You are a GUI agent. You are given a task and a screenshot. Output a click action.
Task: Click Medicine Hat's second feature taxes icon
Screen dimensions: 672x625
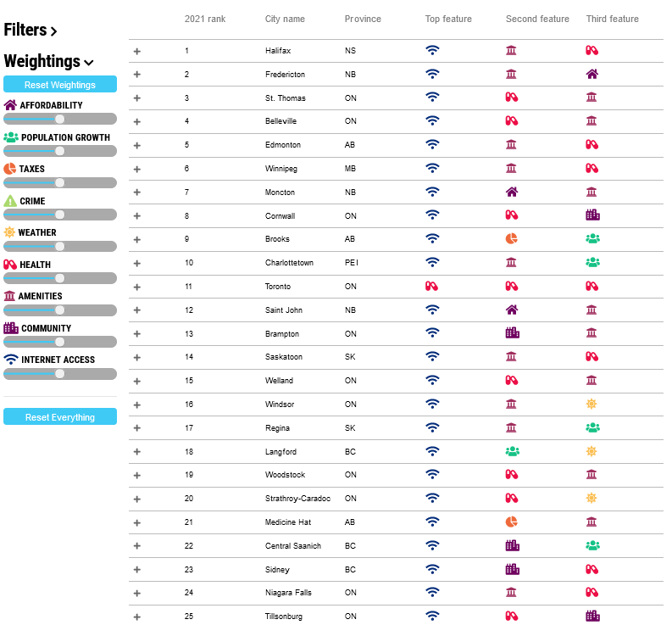pos(511,522)
